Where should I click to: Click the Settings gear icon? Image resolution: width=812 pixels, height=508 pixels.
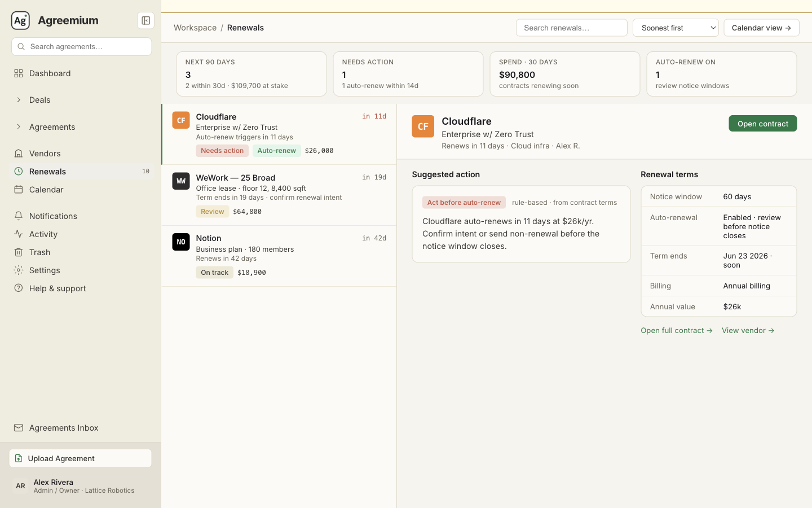19,270
